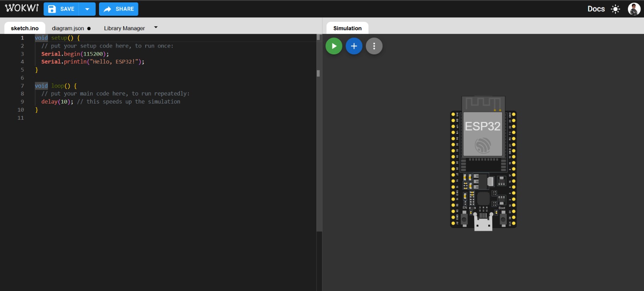
Task: Click the floppy disk icon on SAVE
Action: point(52,9)
